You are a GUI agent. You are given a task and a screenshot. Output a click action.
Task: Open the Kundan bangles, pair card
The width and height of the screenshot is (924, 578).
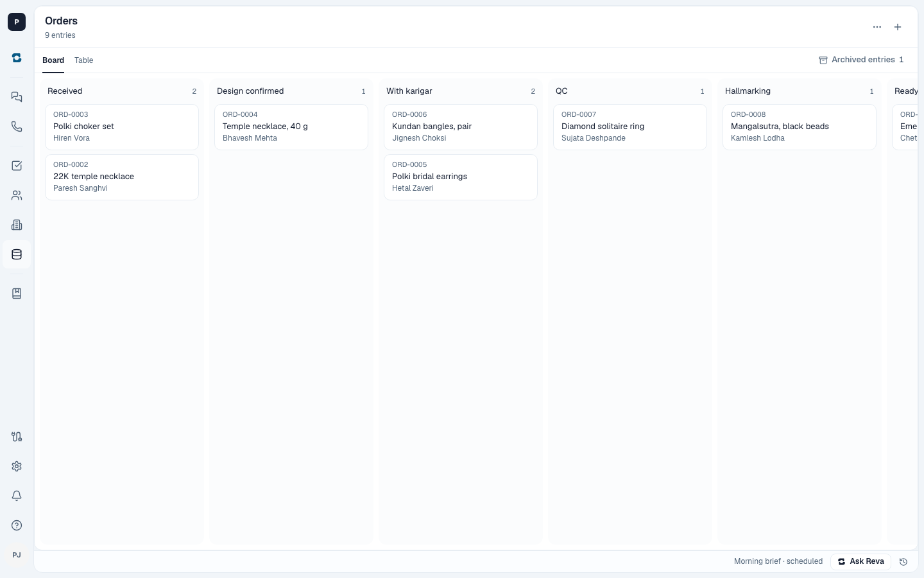(461, 127)
